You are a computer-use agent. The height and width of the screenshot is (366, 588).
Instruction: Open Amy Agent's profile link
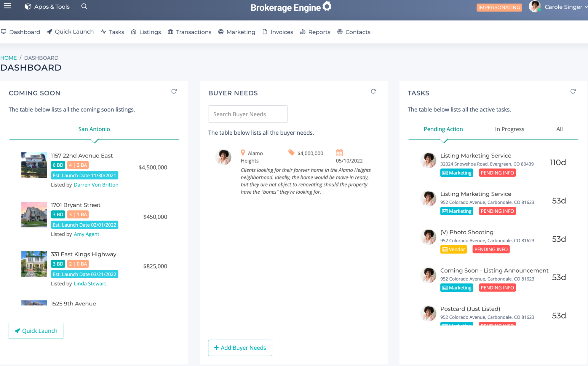[x=86, y=234]
